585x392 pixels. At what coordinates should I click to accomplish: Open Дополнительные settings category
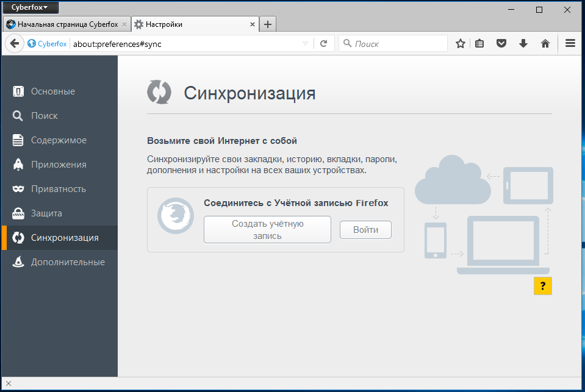coord(60,262)
